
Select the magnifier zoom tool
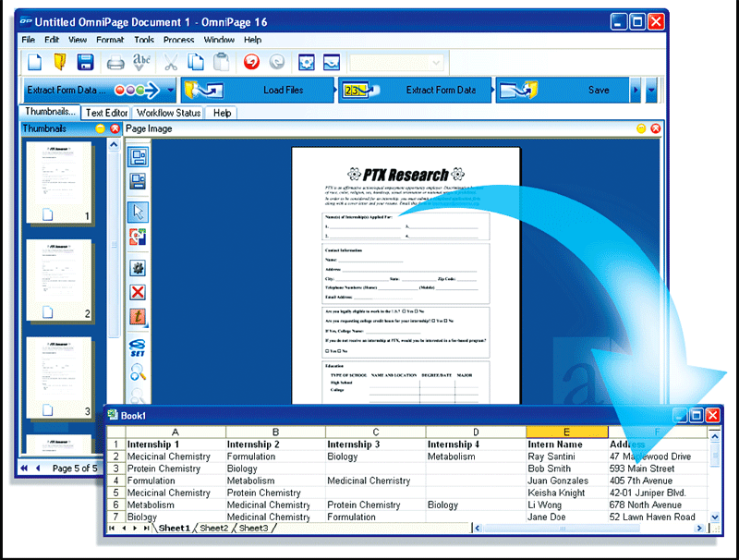click(x=139, y=372)
